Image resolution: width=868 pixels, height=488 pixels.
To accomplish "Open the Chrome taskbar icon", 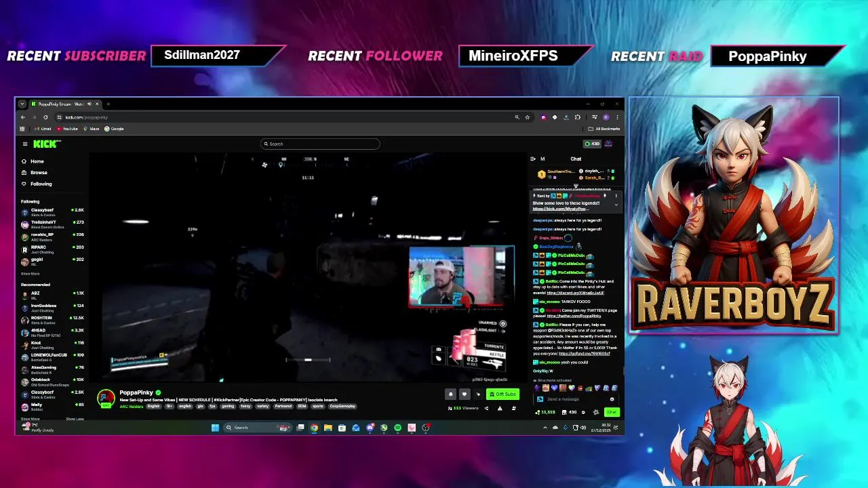I will pos(314,428).
